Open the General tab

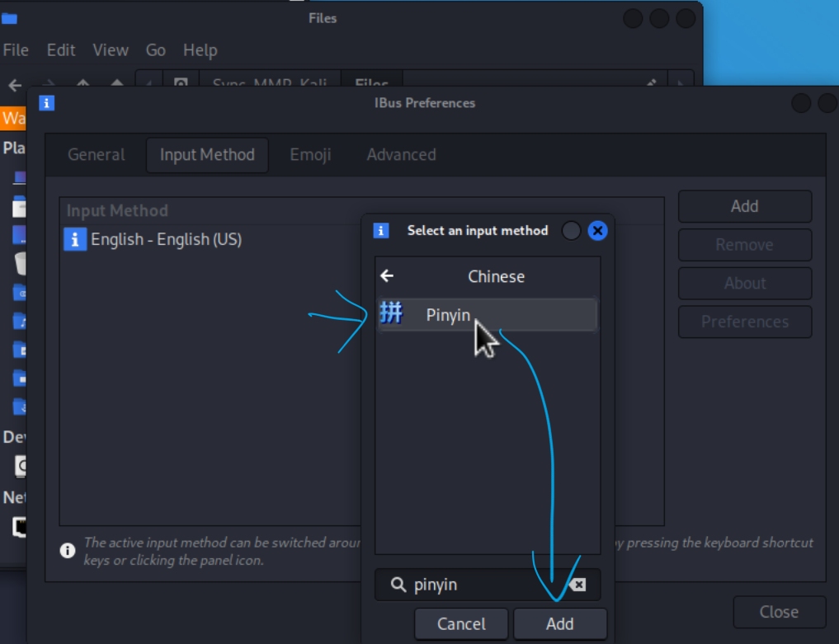tap(97, 154)
